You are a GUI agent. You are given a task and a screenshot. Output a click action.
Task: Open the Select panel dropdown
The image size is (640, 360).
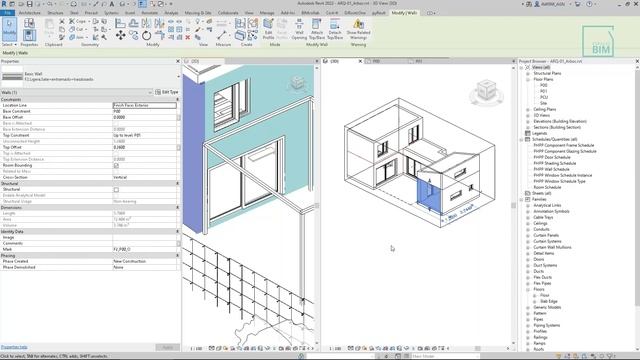click(9, 44)
